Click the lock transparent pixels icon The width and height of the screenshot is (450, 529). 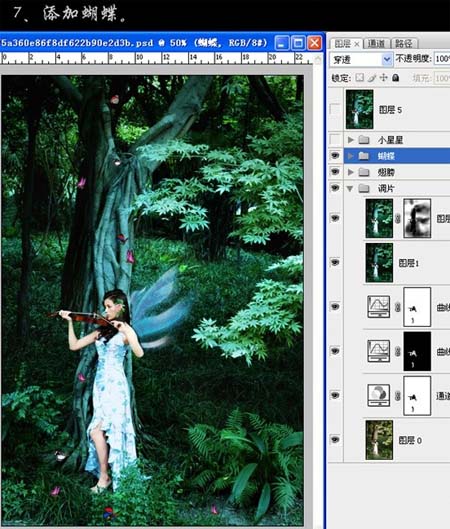tap(360, 78)
